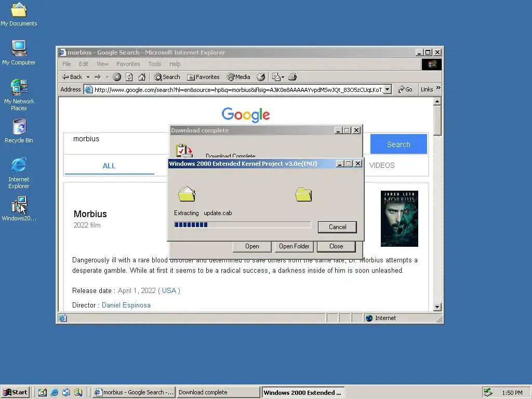The height and width of the screenshot is (399, 532).
Task: Click the Morbius movie poster thumbnail
Action: [400, 219]
